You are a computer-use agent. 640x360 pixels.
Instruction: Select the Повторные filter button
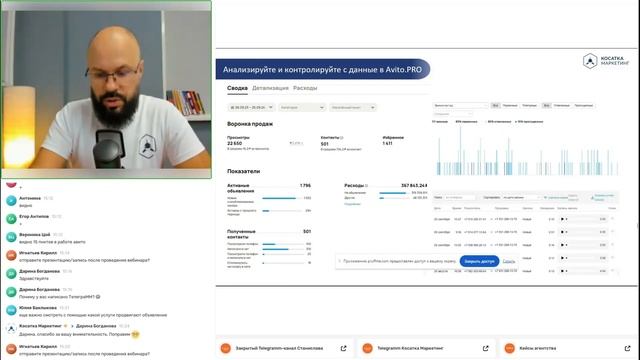[x=529, y=106]
